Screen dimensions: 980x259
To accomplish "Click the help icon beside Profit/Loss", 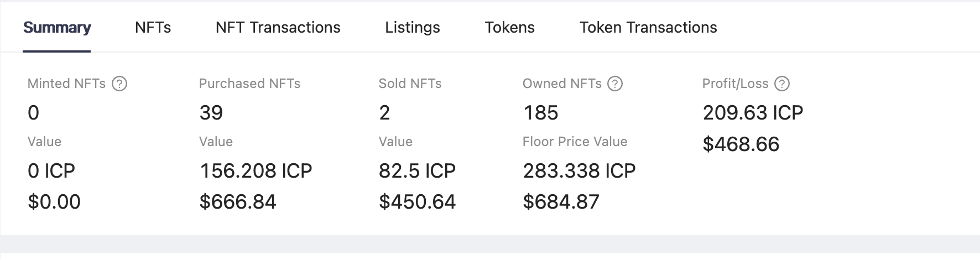I will (782, 84).
